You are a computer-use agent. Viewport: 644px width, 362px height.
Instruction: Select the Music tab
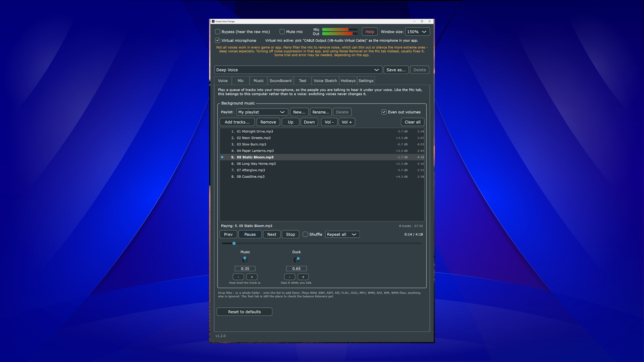259,81
